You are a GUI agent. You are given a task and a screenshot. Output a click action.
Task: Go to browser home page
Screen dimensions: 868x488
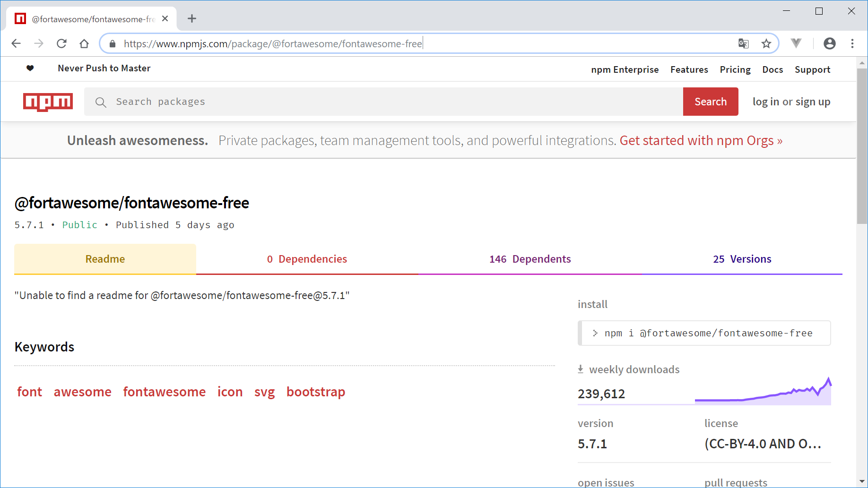point(84,44)
